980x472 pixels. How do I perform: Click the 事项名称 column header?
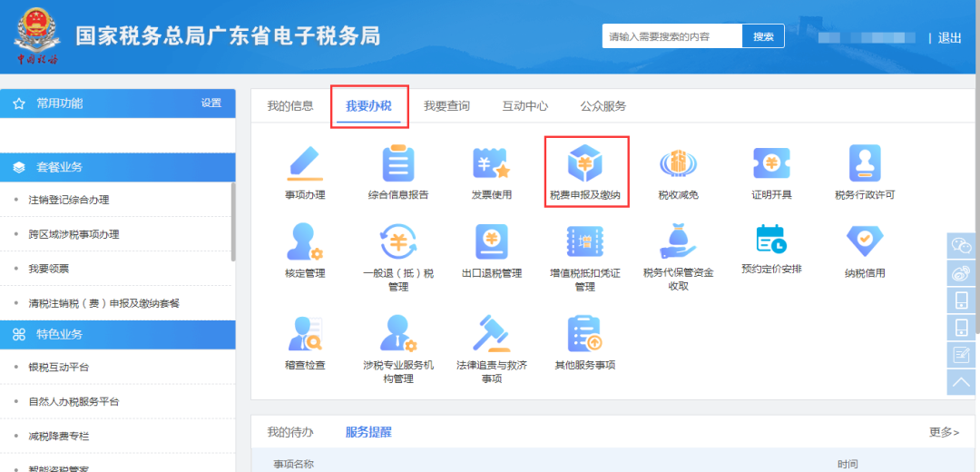point(293,464)
